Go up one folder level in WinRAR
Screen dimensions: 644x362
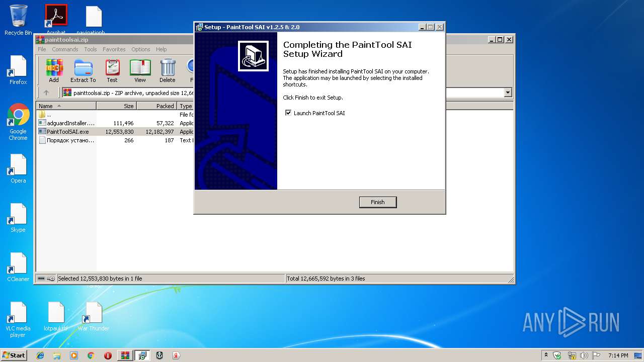tap(46, 93)
